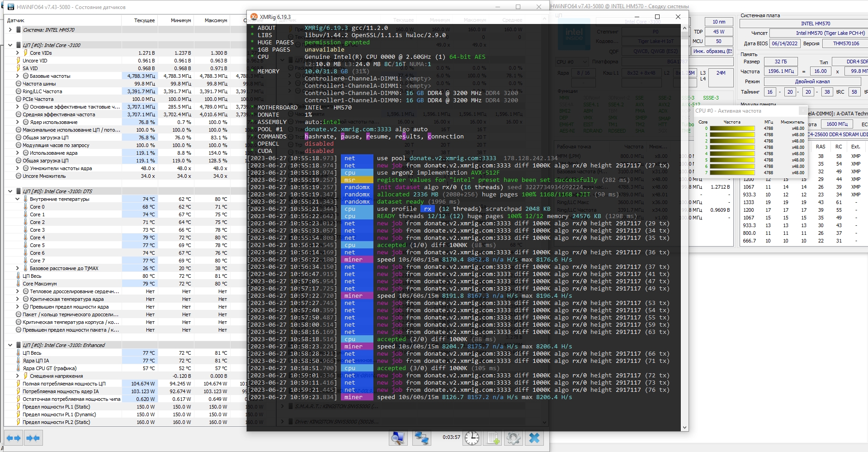The image size is (868, 452).
Task: Open the CPU #0 selector dropdown
Action: (572, 62)
